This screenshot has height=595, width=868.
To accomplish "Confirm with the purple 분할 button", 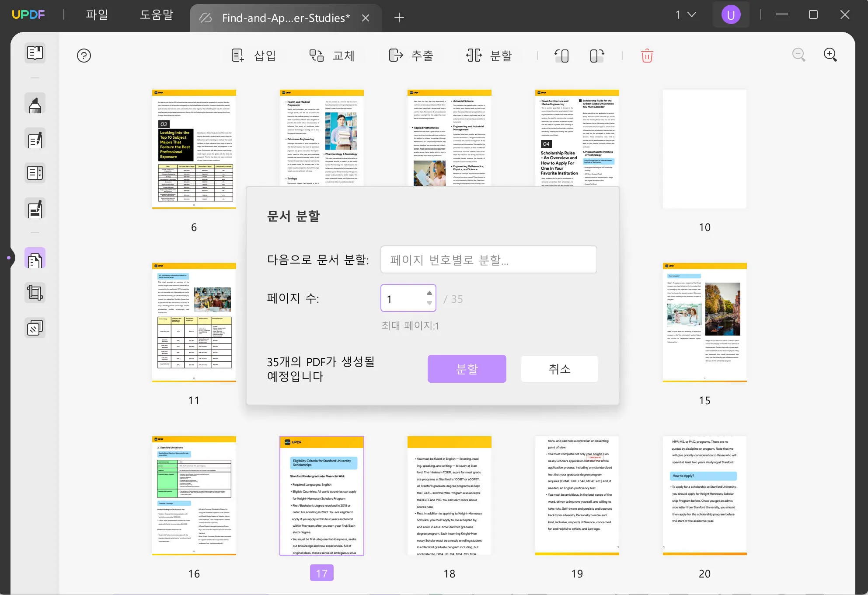I will tap(467, 369).
